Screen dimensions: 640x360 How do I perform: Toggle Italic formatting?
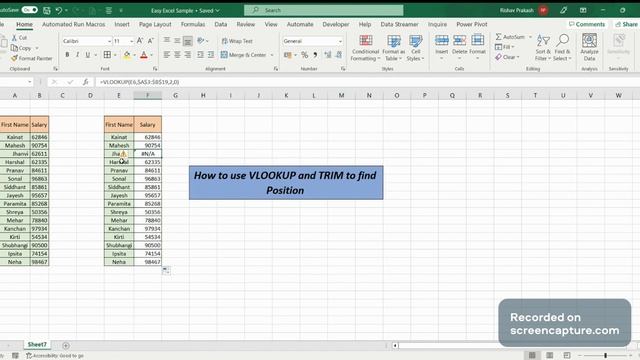[x=77, y=55]
